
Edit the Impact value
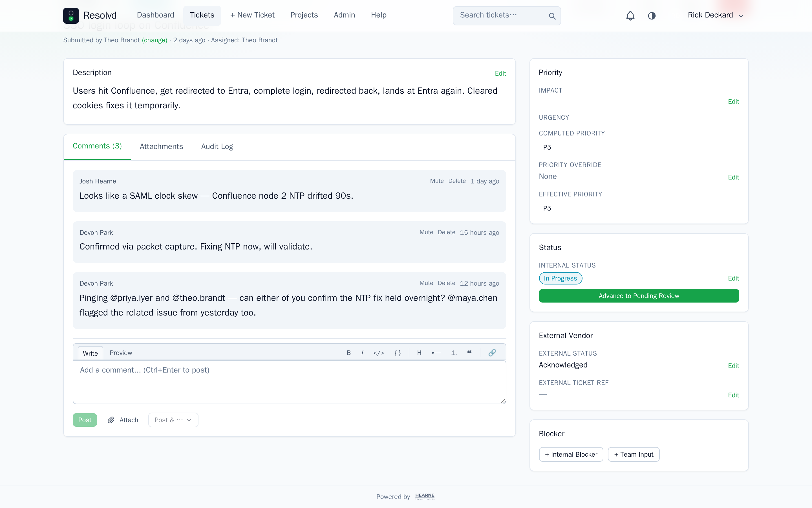tap(733, 102)
